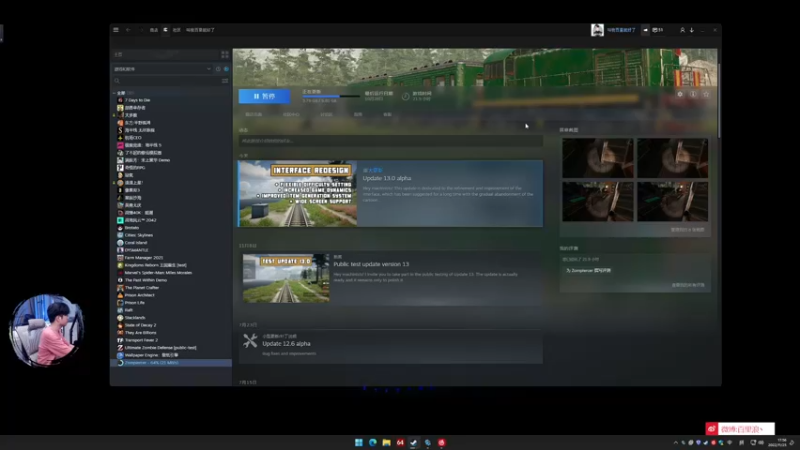800x450 pixels.
Task: Open the games and software filter dropdown
Action: pyautogui.click(x=162, y=69)
